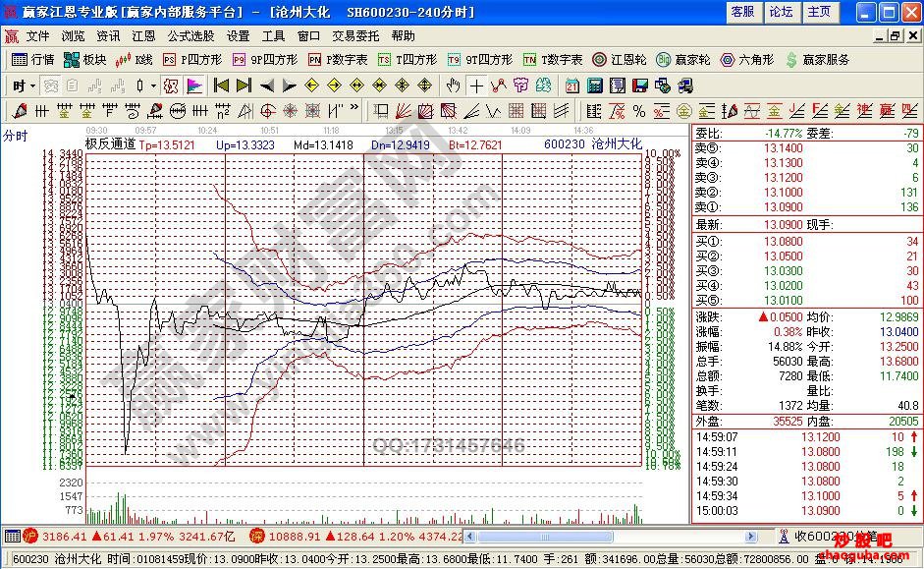
Task: Open the notepad document icon
Action: (617, 86)
